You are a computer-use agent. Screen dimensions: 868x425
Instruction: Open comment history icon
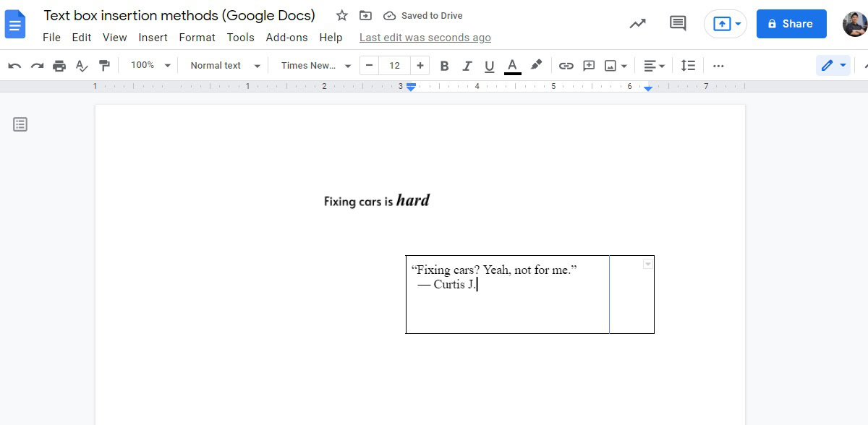tap(678, 24)
